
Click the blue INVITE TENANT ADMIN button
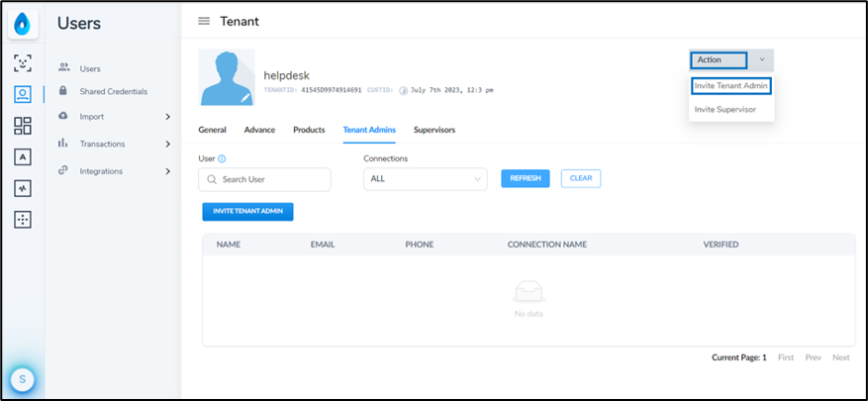248,212
